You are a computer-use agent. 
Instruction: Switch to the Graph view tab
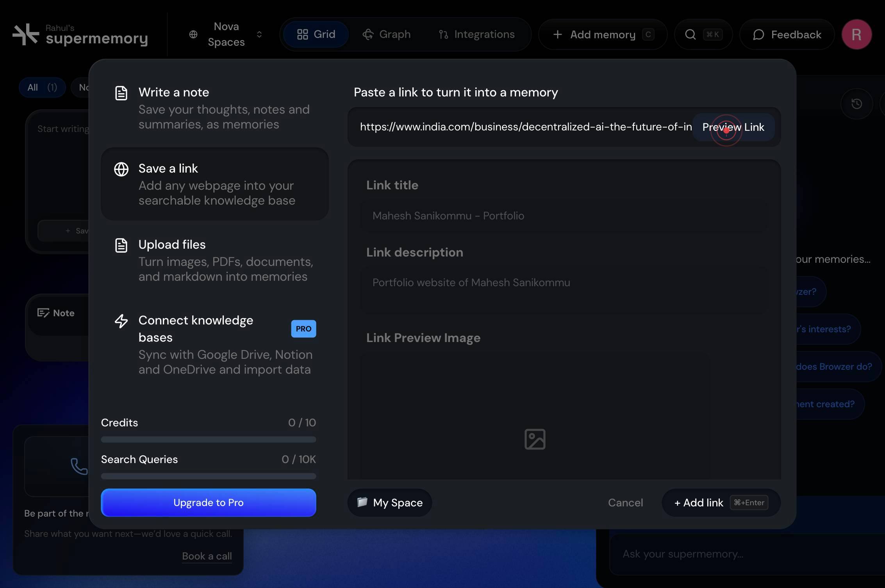tap(387, 34)
